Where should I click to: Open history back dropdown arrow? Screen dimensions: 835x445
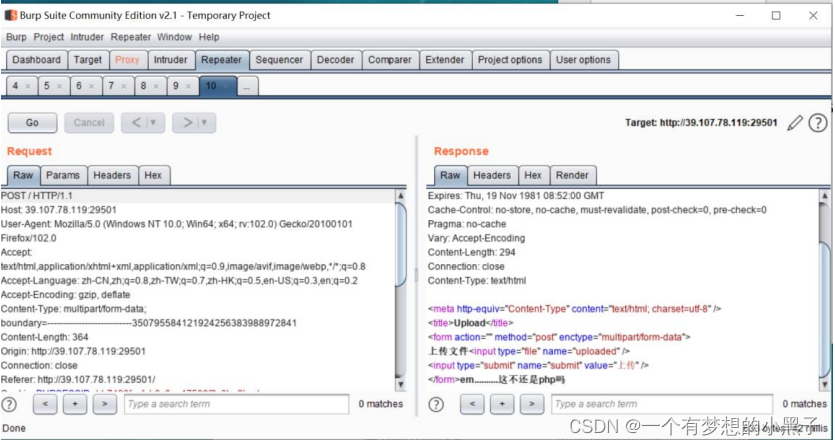coord(153,123)
